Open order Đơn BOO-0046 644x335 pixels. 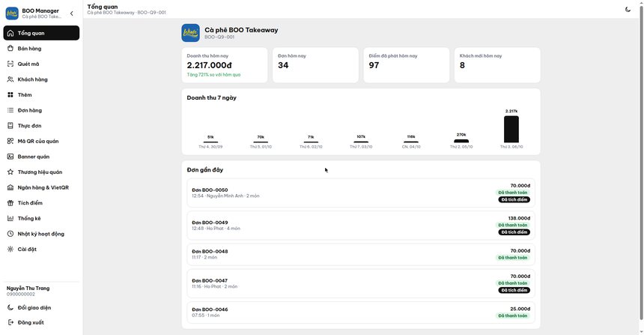pos(361,313)
